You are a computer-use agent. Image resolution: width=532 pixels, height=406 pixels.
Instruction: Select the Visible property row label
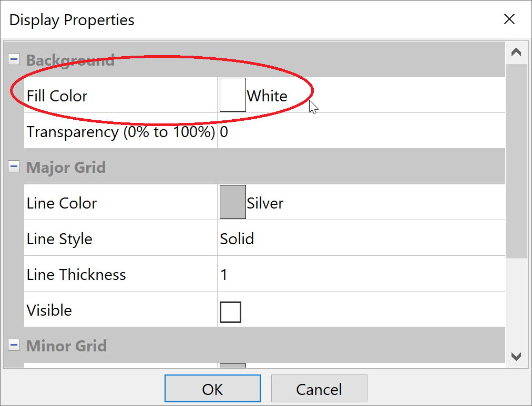coord(49,310)
